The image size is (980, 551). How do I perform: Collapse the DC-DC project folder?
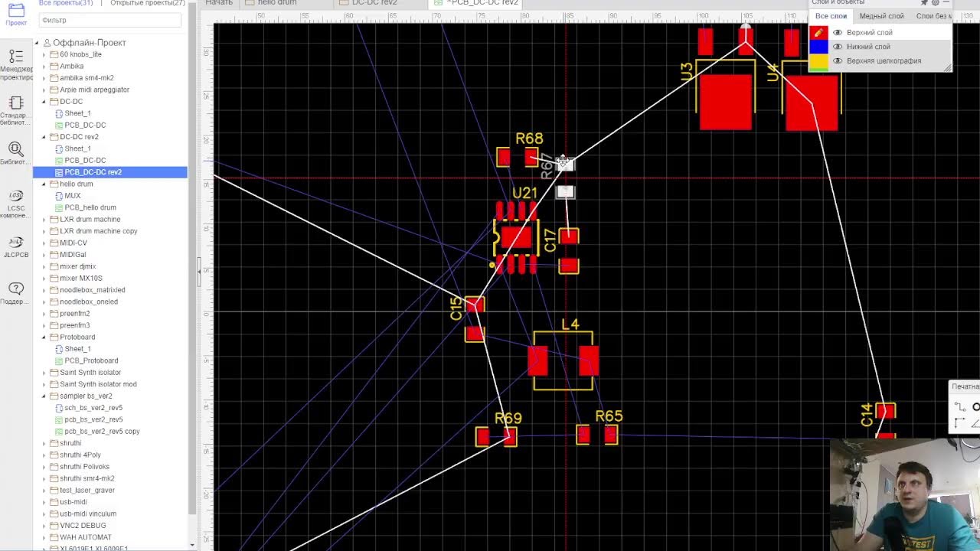pos(44,102)
